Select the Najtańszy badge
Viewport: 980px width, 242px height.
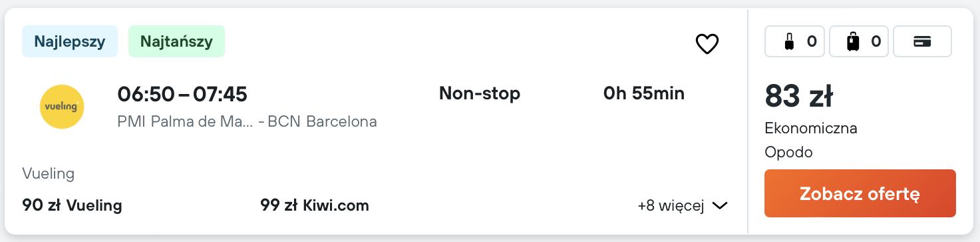coord(176,41)
